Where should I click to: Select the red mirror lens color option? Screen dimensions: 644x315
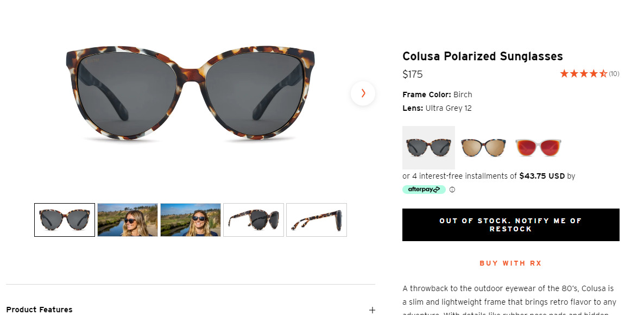538,148
